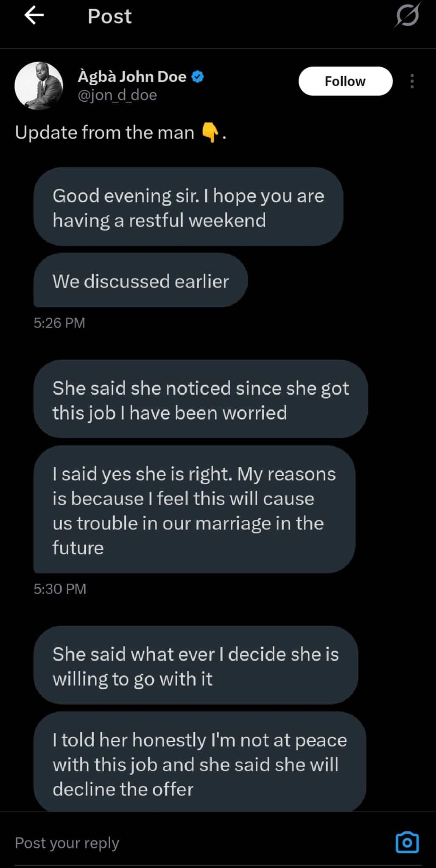Tap the "We discussed earlier" bubble

pyautogui.click(x=140, y=281)
